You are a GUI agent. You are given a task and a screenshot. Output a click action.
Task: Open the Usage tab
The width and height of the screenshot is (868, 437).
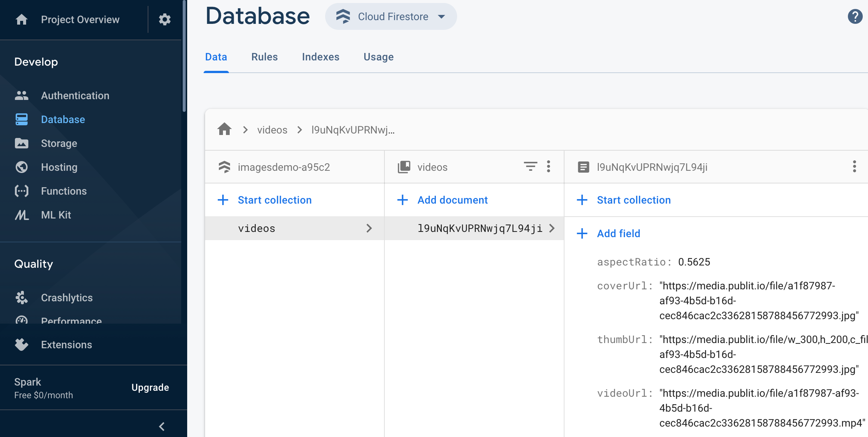coord(378,57)
